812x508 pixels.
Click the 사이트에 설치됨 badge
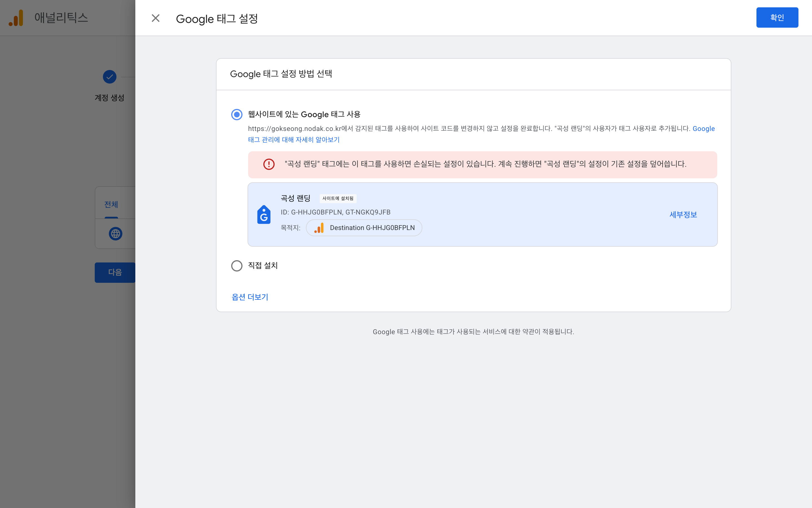[x=338, y=199]
